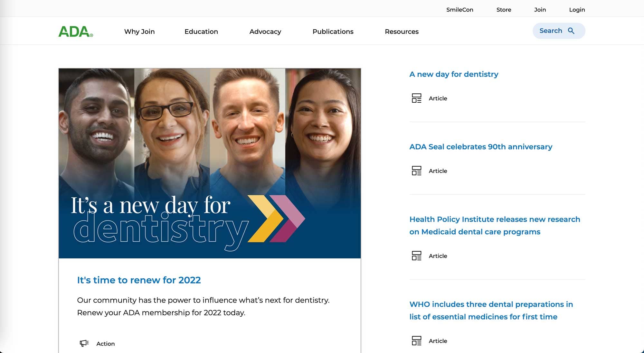Open the Education menu
This screenshot has width=644, height=353.
point(201,32)
